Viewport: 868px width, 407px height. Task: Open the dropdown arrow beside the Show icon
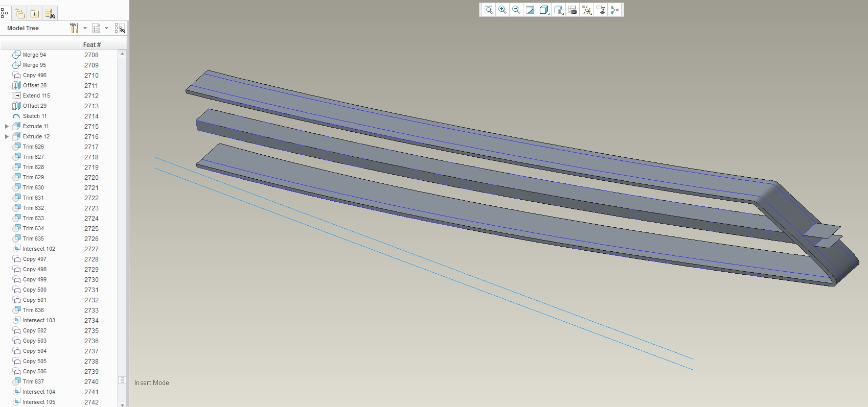[x=106, y=28]
